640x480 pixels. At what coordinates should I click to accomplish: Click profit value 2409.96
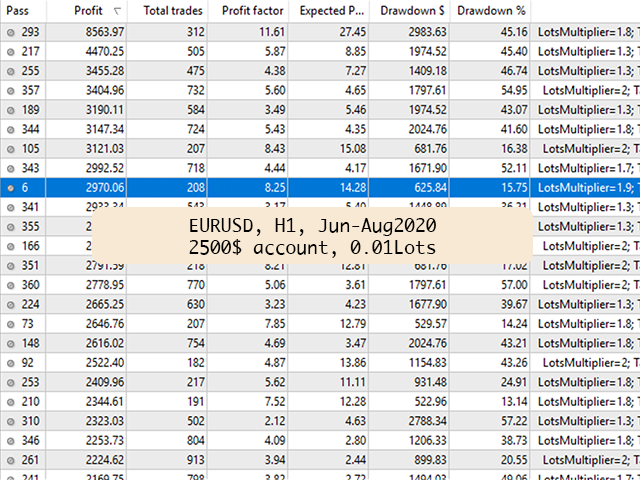point(104,382)
